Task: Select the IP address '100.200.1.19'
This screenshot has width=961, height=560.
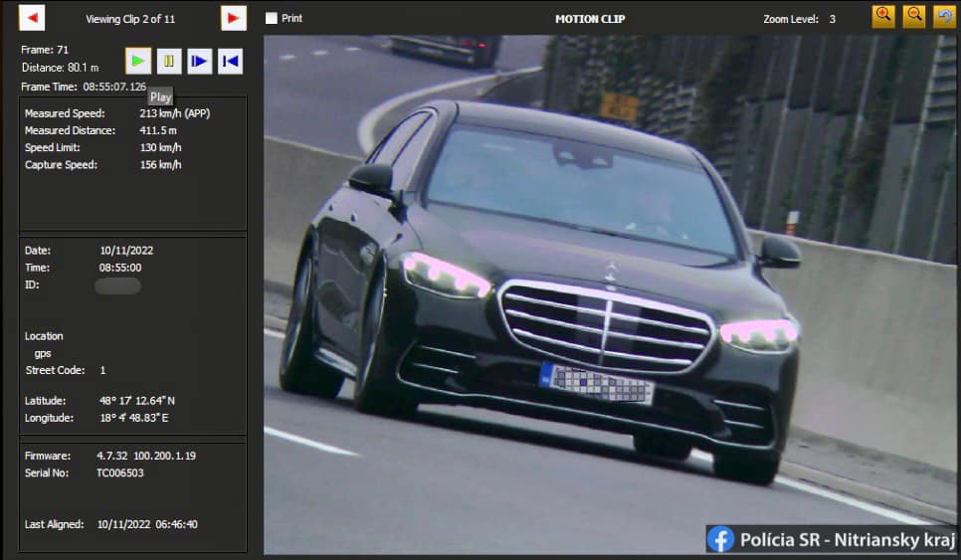Action: coord(165,456)
